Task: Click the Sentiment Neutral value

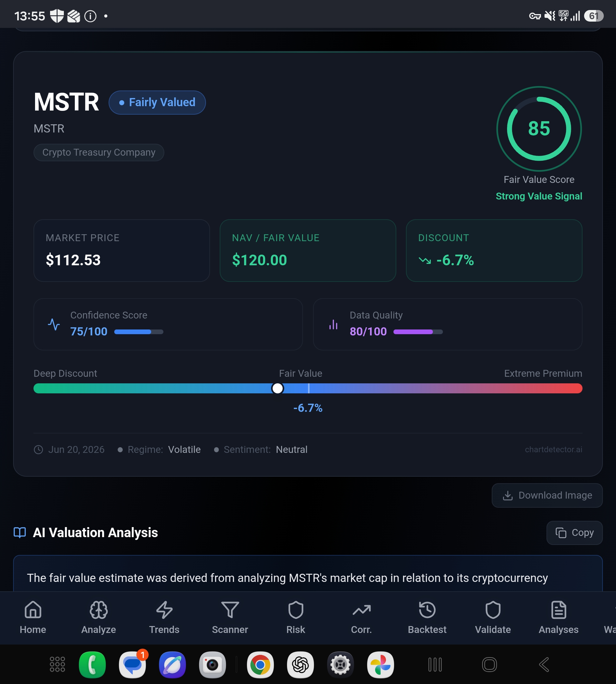Action: (292, 450)
